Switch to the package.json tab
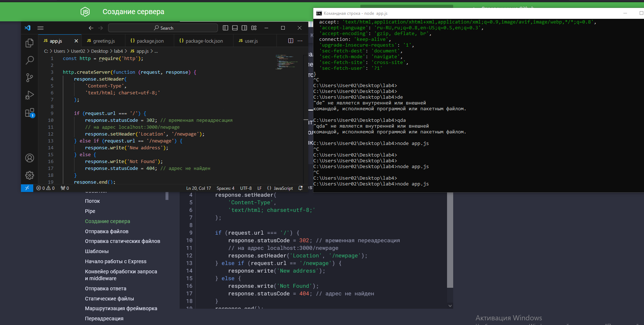Image resolution: width=644 pixels, height=325 pixels. tap(150, 41)
